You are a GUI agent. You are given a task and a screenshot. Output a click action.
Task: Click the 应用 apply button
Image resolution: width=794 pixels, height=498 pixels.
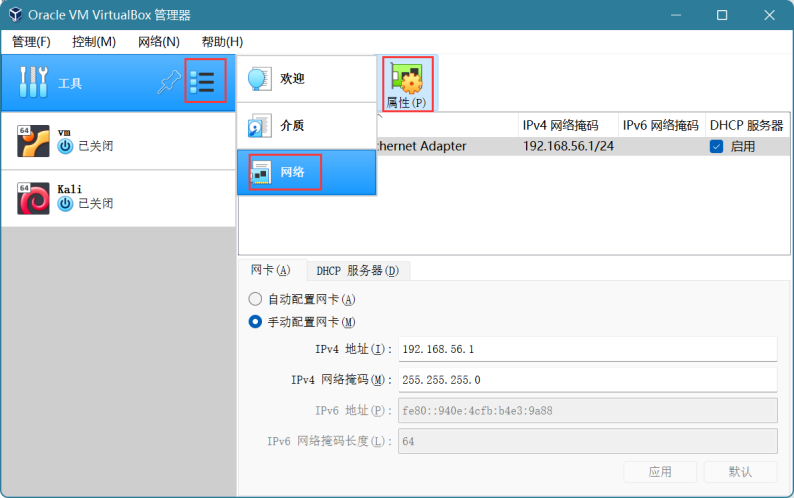[x=660, y=472]
